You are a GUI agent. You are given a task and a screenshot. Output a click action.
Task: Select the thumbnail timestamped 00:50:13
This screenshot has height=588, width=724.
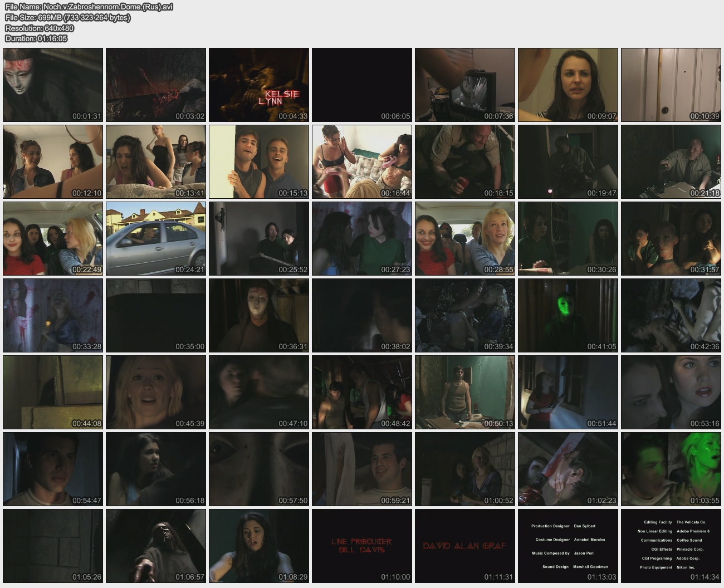coord(465,392)
